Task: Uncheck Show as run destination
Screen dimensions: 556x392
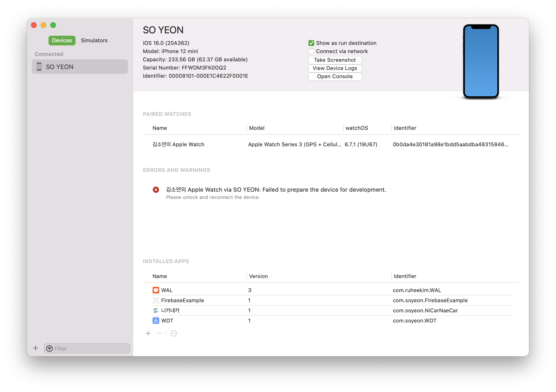Action: tap(311, 43)
